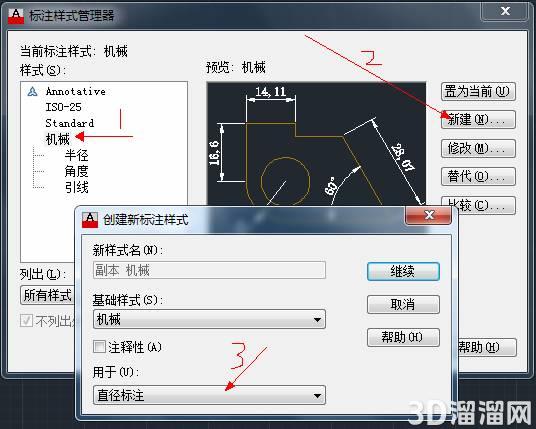
Task: Expand the 用于(U) dropdown showing 直径标注
Action: coord(209,396)
